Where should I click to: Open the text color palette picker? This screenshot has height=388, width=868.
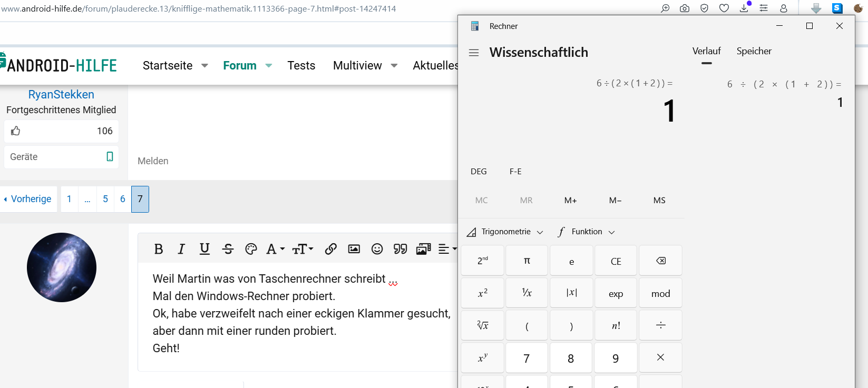coord(251,249)
